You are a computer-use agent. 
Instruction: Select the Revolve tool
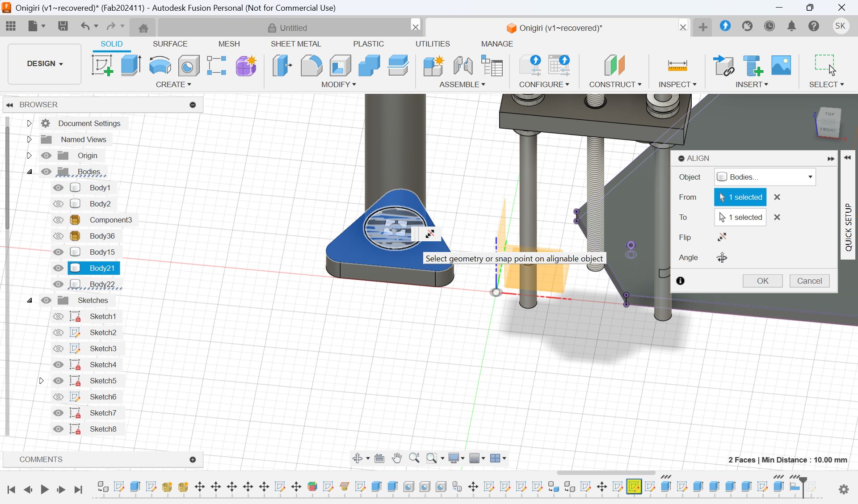(160, 65)
